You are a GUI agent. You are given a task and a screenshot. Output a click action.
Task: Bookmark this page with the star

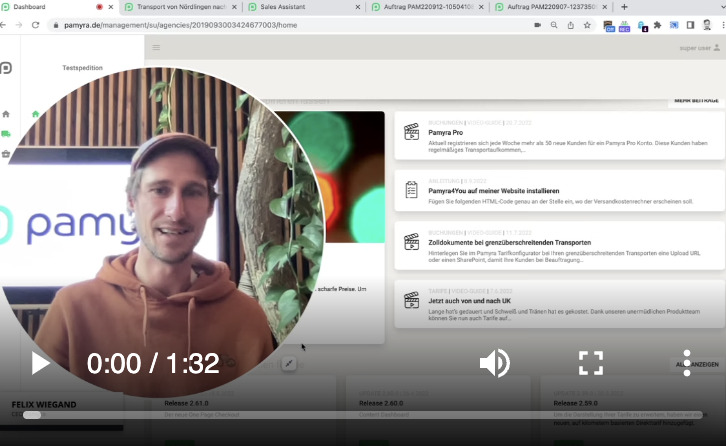point(587,25)
